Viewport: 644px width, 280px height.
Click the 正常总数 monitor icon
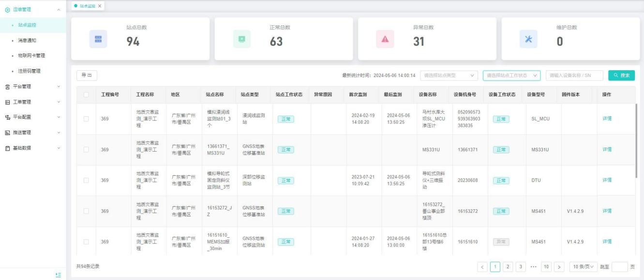pos(242,39)
